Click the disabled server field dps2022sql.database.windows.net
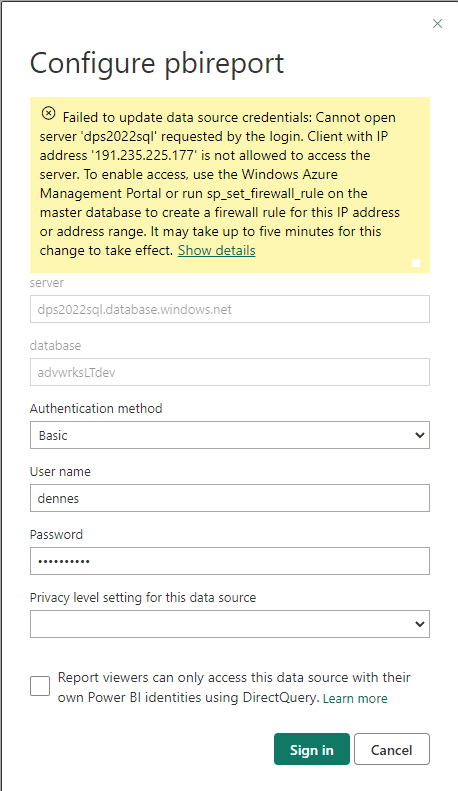 230,309
